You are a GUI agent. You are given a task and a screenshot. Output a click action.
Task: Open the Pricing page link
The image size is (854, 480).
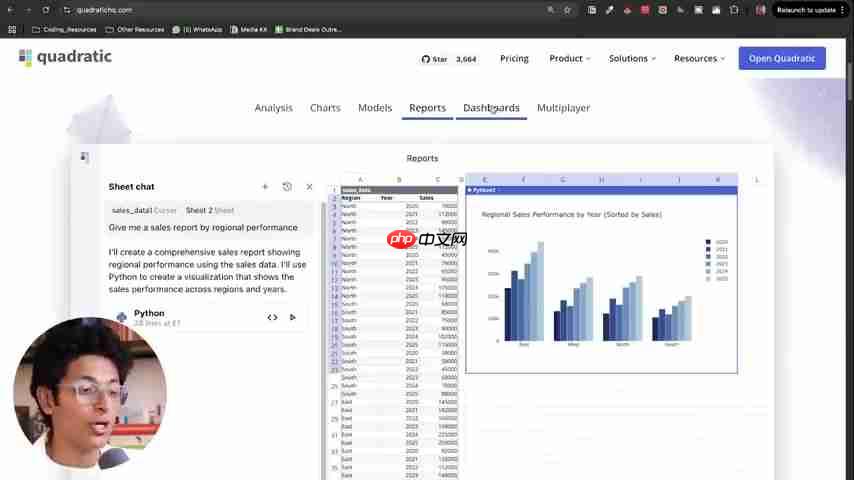point(514,58)
